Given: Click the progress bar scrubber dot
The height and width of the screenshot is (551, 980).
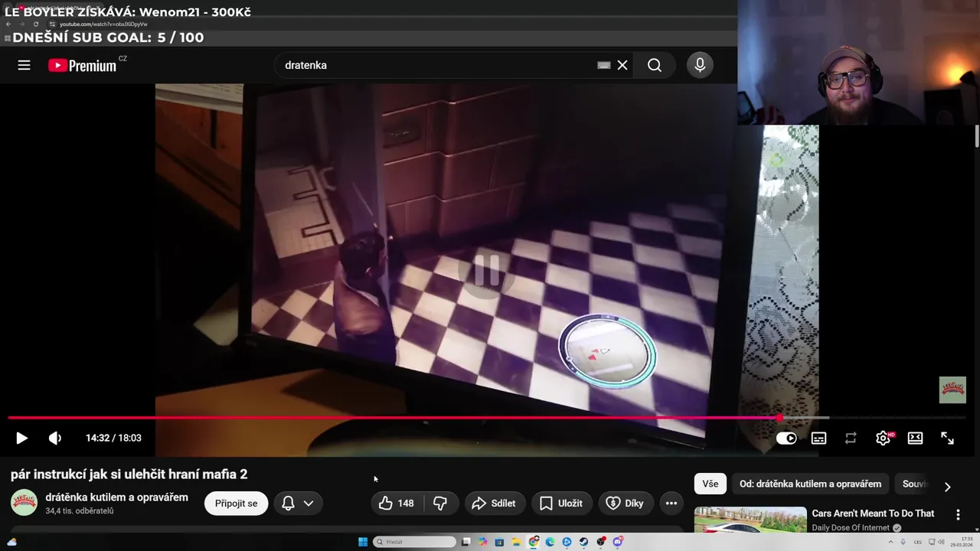Looking at the screenshot, I should pyautogui.click(x=779, y=418).
